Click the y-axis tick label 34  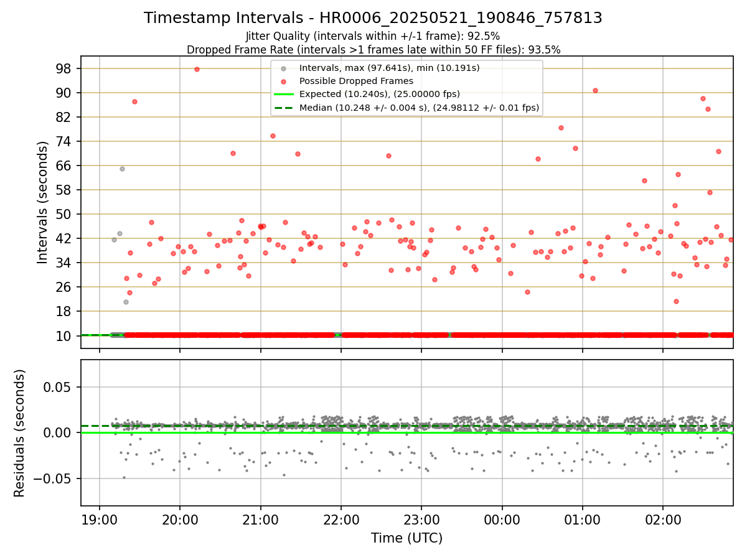click(x=65, y=263)
